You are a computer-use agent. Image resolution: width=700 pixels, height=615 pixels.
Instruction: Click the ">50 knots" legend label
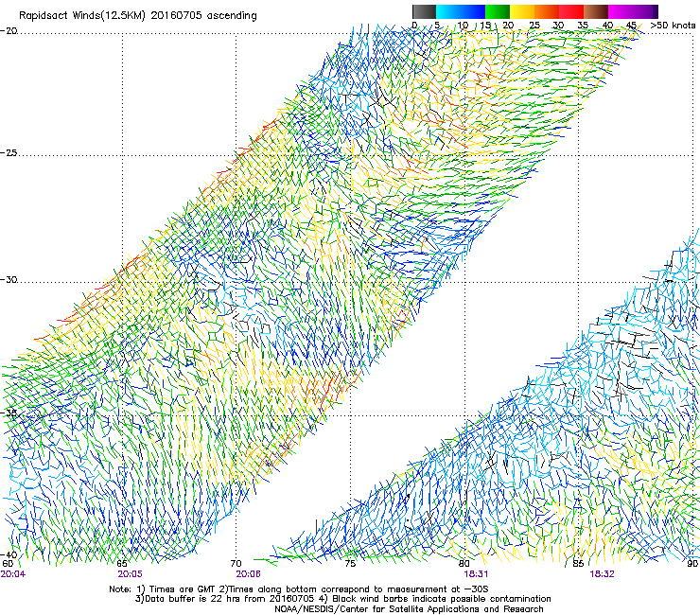[x=673, y=25]
